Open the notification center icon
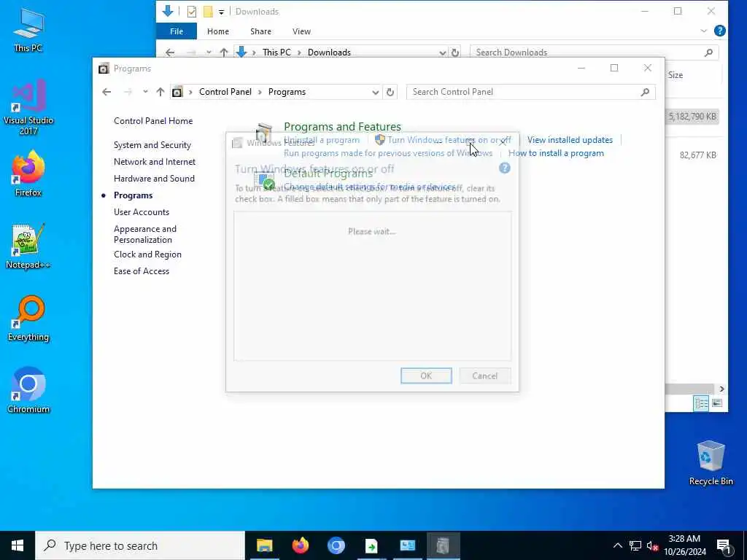This screenshot has height=560, width=747. [x=724, y=545]
